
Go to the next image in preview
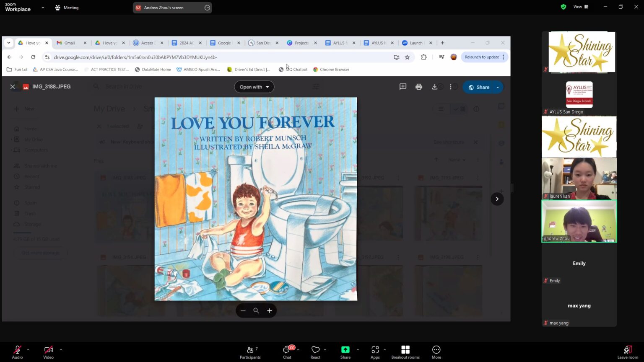coord(497,199)
